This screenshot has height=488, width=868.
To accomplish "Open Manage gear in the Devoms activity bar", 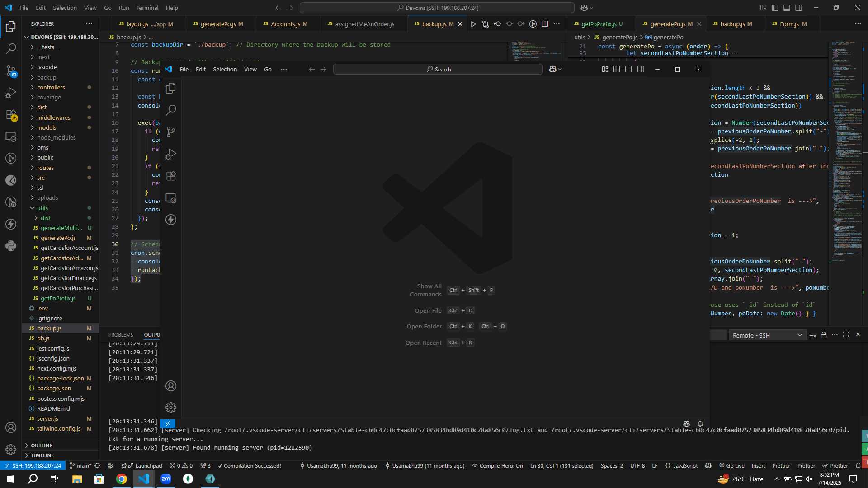I will pyautogui.click(x=11, y=450).
